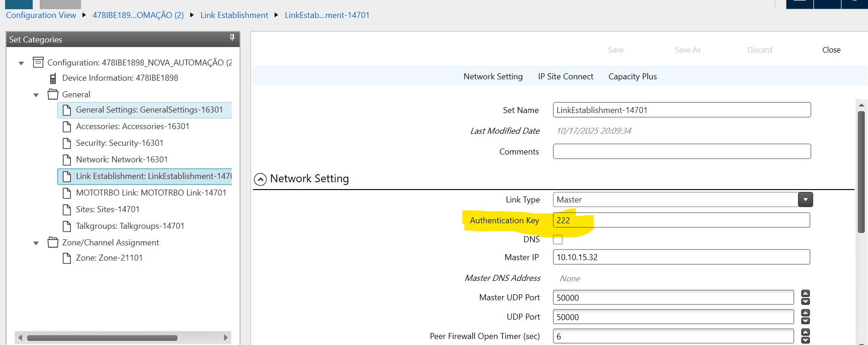
Task: Open the Link Type dropdown
Action: click(805, 200)
